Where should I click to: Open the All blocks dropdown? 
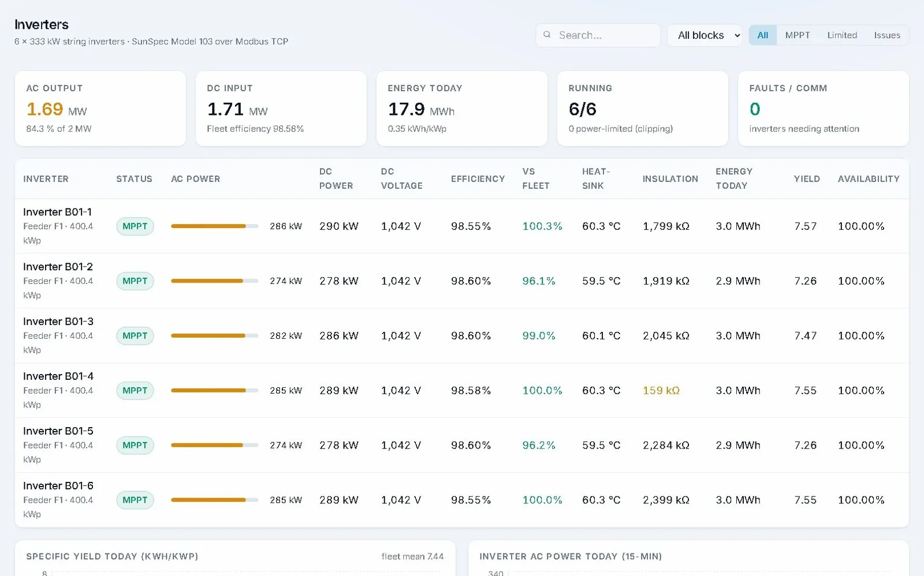coord(705,35)
